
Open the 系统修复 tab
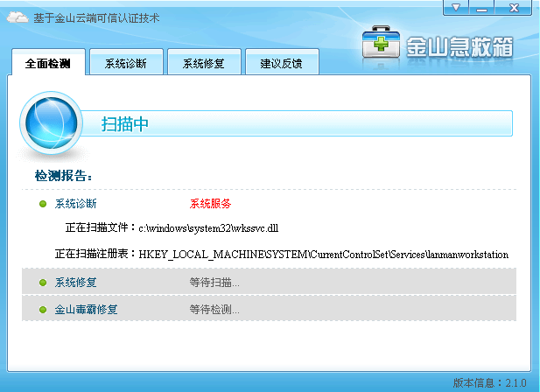204,62
